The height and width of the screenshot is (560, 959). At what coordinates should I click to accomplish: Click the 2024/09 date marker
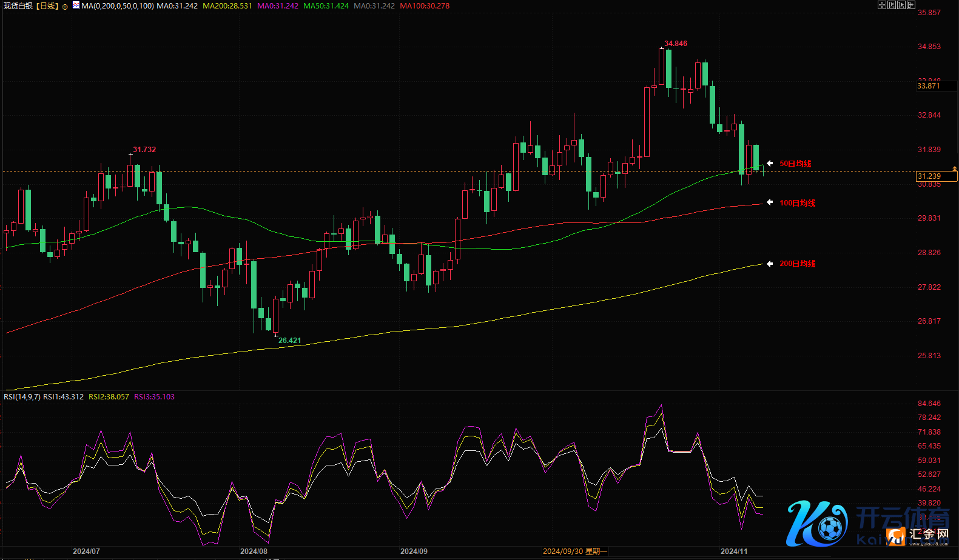[x=414, y=552]
